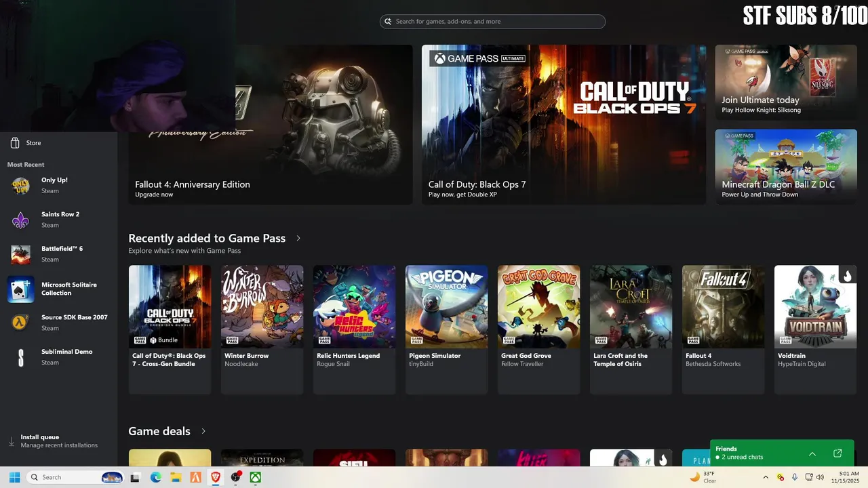Open Microsoft Edge from taskbar
Screen dimensions: 868x488
(155, 477)
